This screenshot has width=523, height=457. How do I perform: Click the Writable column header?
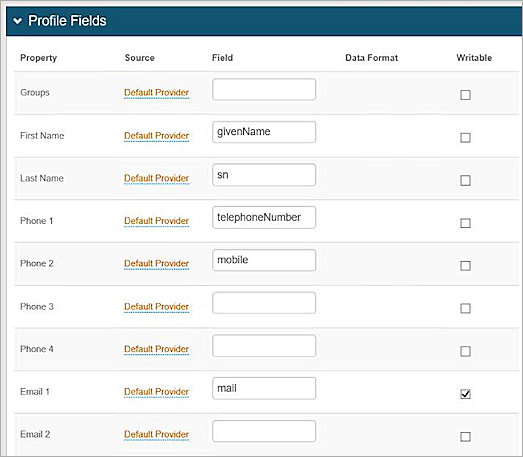[474, 58]
